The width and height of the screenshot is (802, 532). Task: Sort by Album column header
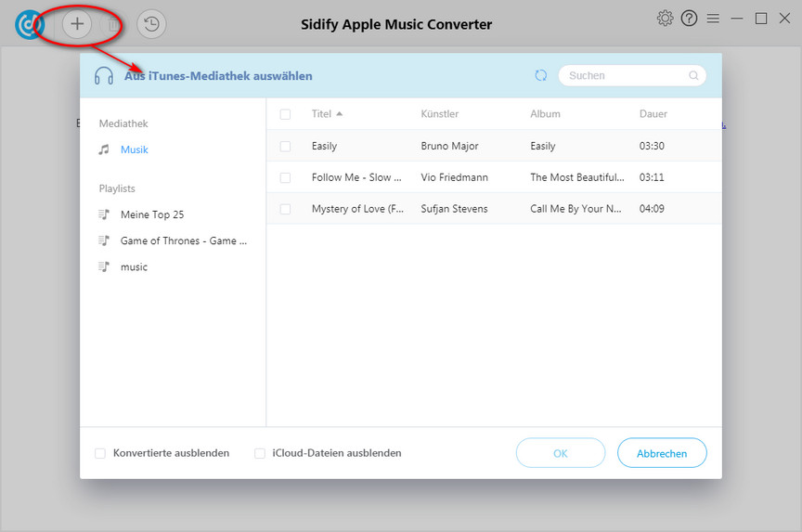[x=545, y=113]
